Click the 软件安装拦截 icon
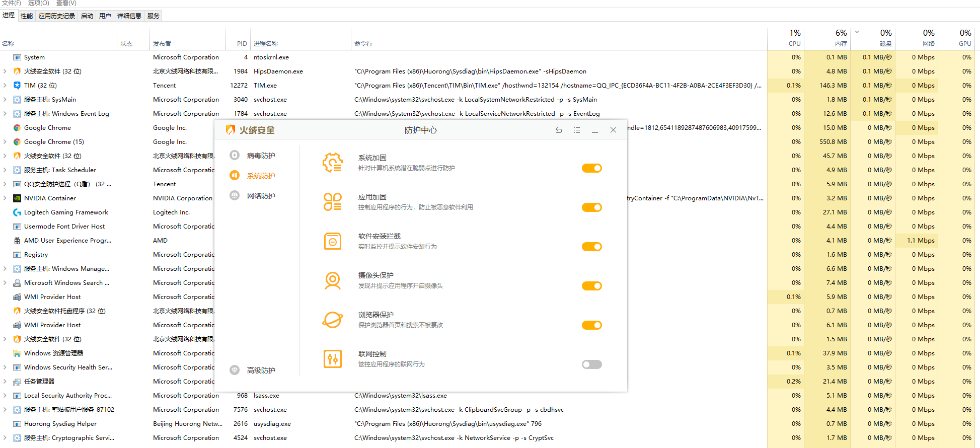This screenshot has width=980, height=448. coord(333,241)
